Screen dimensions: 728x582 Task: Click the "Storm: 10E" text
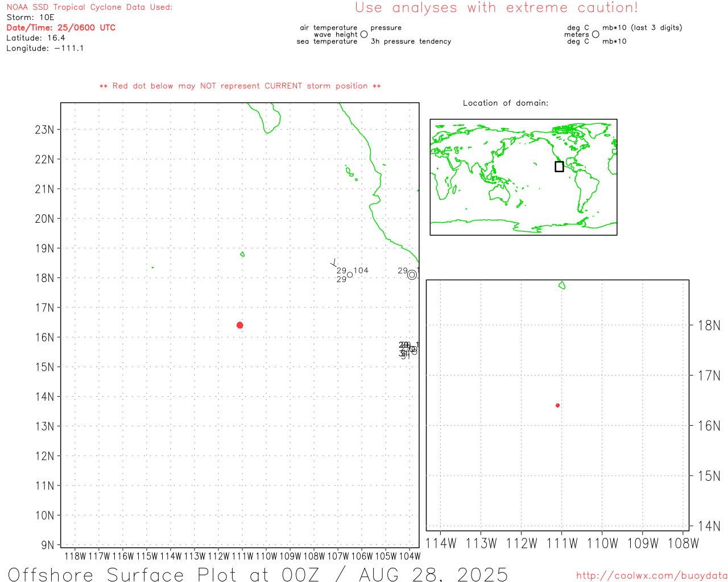point(30,18)
